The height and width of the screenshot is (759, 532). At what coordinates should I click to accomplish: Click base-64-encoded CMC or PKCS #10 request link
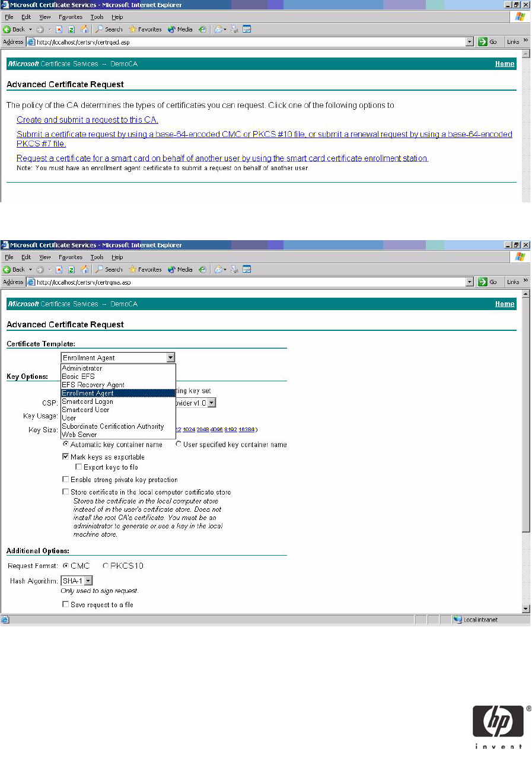pos(264,139)
